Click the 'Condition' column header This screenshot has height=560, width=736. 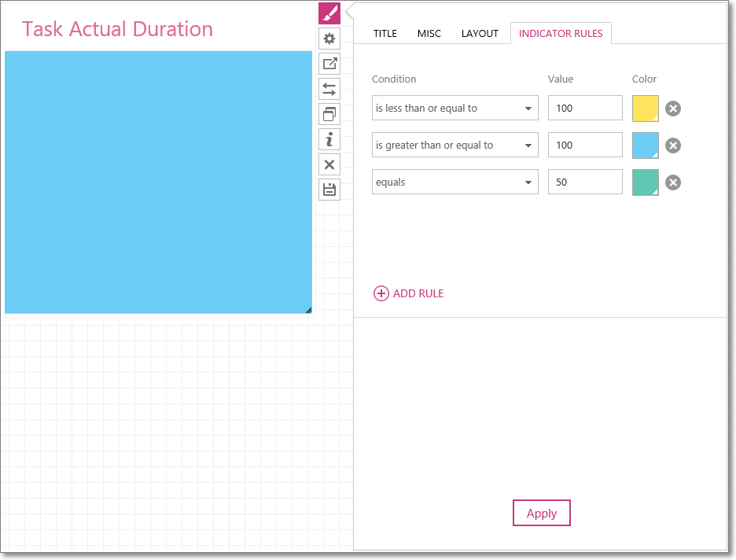(394, 79)
